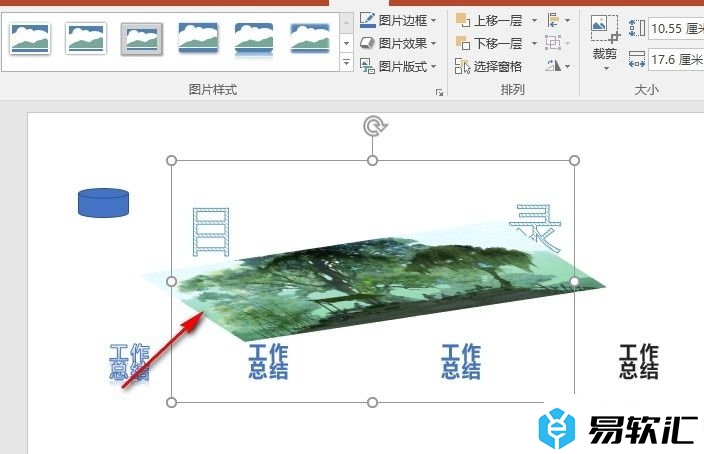Image resolution: width=704 pixels, height=454 pixels.
Task: Apply the second picture style thumbnail
Action: (x=86, y=39)
